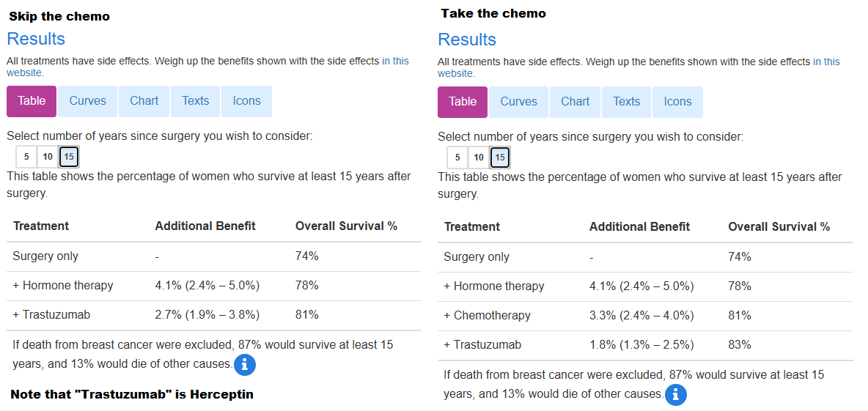Switch to Curves tab under Skip the chemo

tap(88, 101)
